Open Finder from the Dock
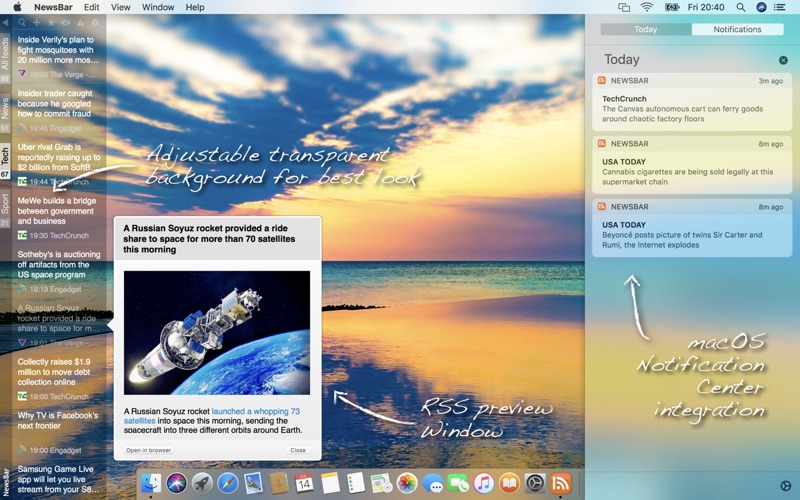800x500 pixels. click(x=151, y=483)
